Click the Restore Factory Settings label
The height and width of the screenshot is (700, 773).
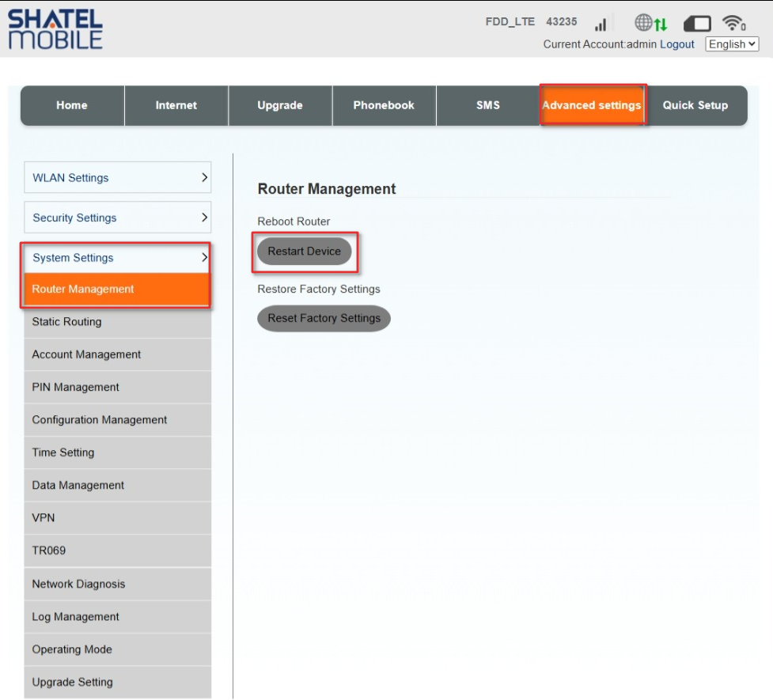(x=319, y=289)
